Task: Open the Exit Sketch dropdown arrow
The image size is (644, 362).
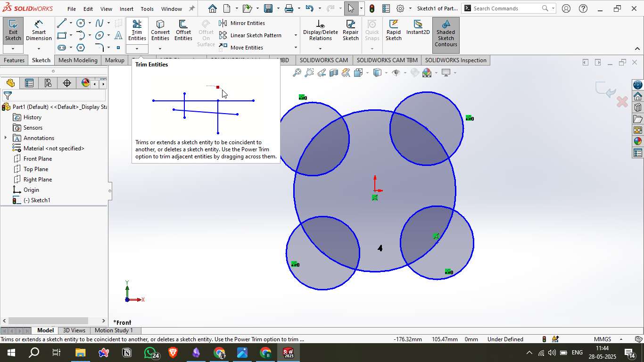Action: [13, 49]
